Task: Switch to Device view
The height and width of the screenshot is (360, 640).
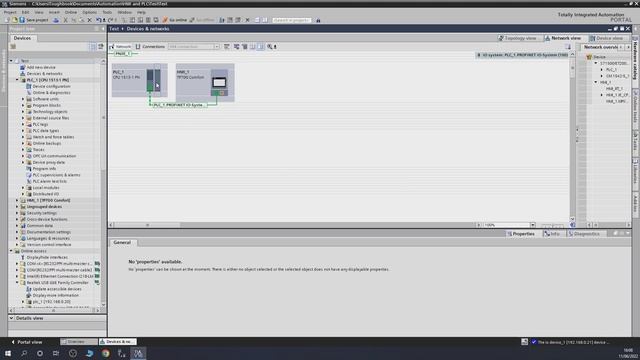Action: point(607,38)
